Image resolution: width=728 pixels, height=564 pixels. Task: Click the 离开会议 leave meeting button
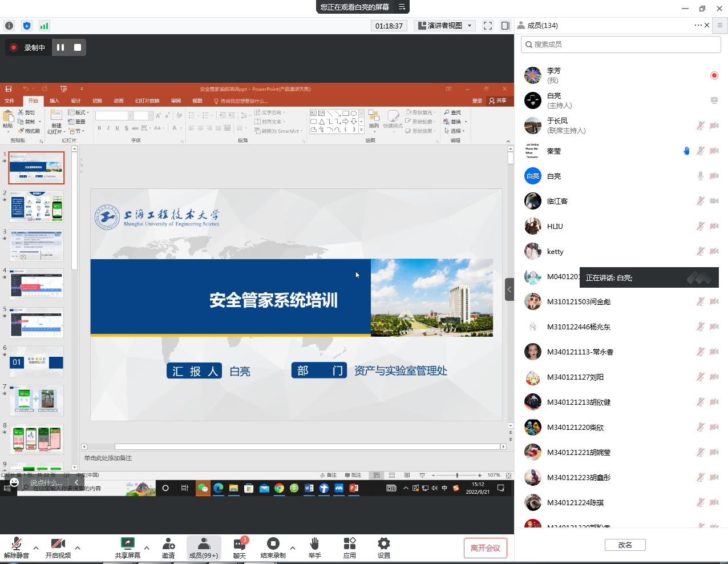486,548
